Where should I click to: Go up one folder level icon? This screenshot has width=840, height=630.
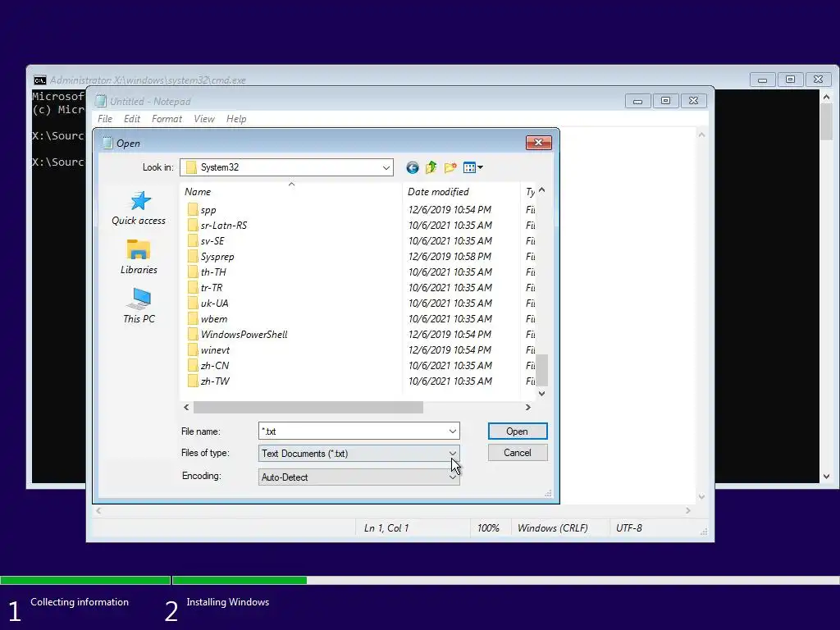[431, 167]
